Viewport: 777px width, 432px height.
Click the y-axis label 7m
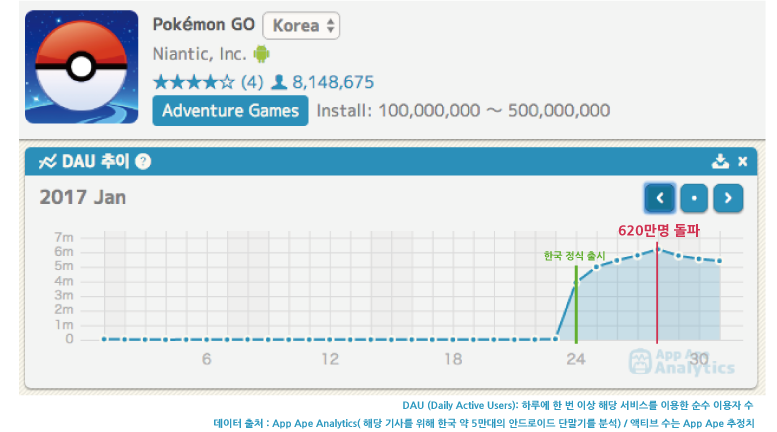pyautogui.click(x=63, y=237)
